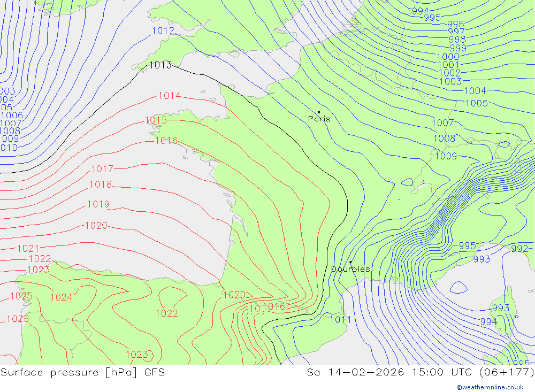Click the Dourbies location label

pos(350,269)
